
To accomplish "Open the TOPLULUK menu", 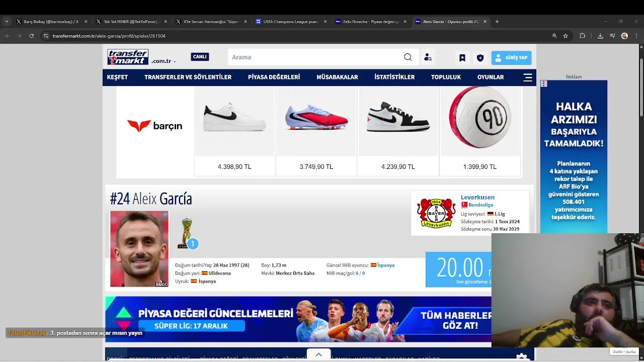I will click(x=446, y=77).
